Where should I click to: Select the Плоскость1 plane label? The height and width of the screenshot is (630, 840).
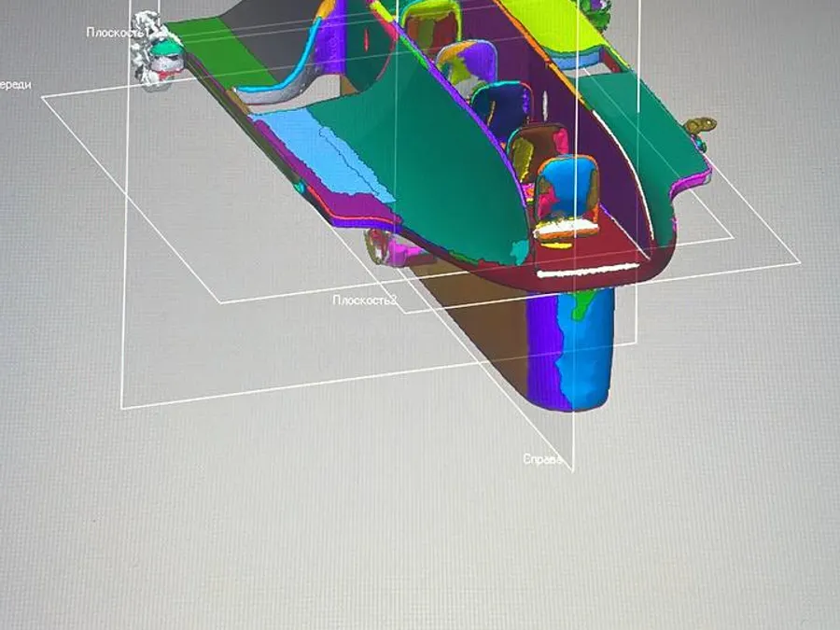pyautogui.click(x=118, y=32)
